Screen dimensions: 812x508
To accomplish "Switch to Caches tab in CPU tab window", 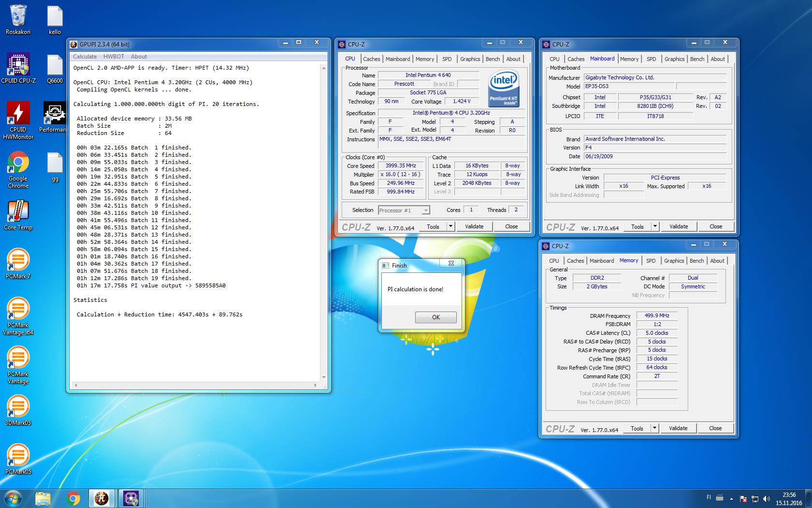I will pos(371,59).
